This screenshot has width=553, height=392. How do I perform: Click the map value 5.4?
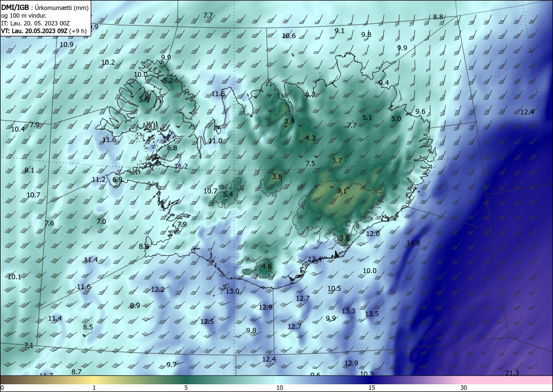coord(228,194)
